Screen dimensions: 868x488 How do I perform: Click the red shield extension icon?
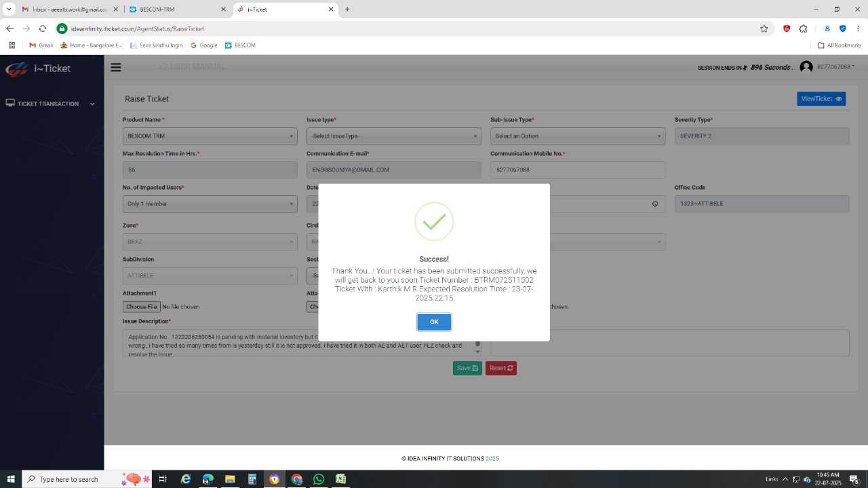[x=787, y=28]
